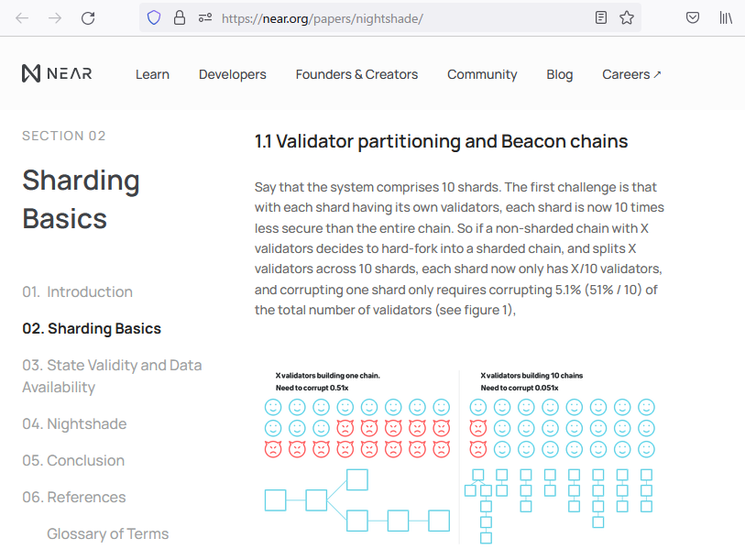
Task: Go to the Blog page
Action: (560, 74)
